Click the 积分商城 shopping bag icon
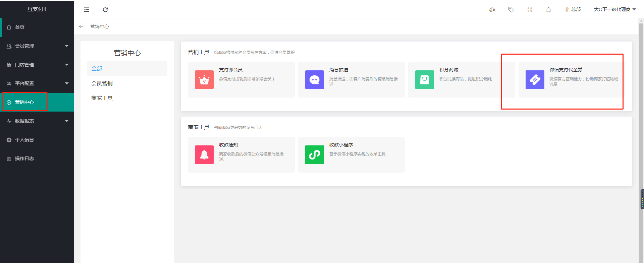This screenshot has width=644, height=263. coord(425,80)
